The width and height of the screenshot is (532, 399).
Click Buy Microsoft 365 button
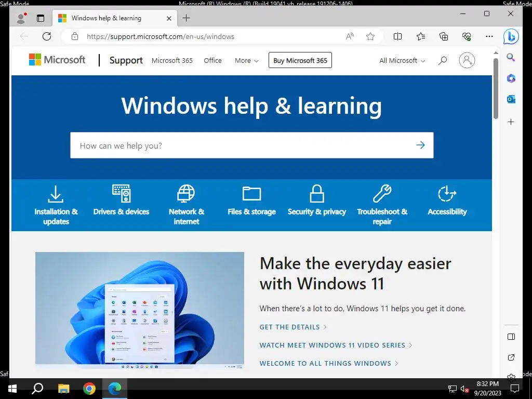[300, 60]
